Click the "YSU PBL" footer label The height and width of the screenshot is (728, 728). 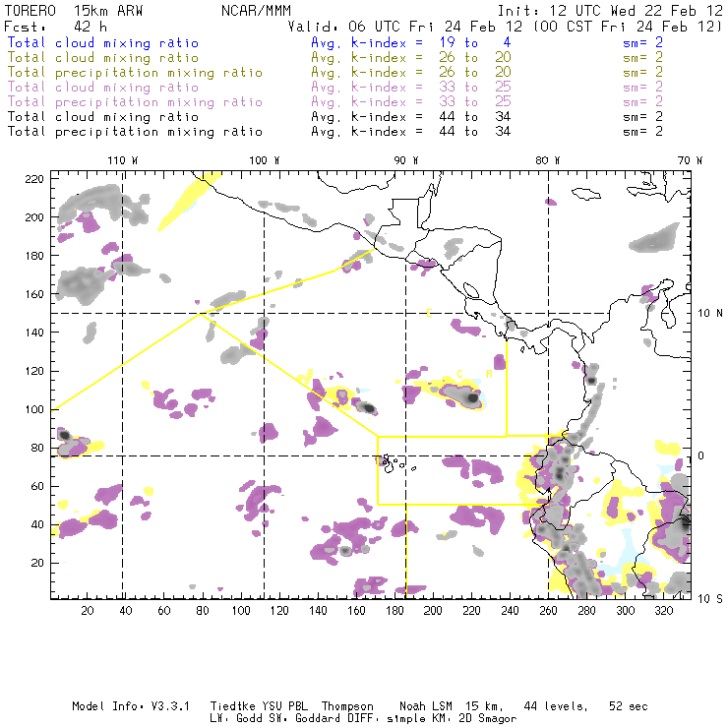pos(284,706)
